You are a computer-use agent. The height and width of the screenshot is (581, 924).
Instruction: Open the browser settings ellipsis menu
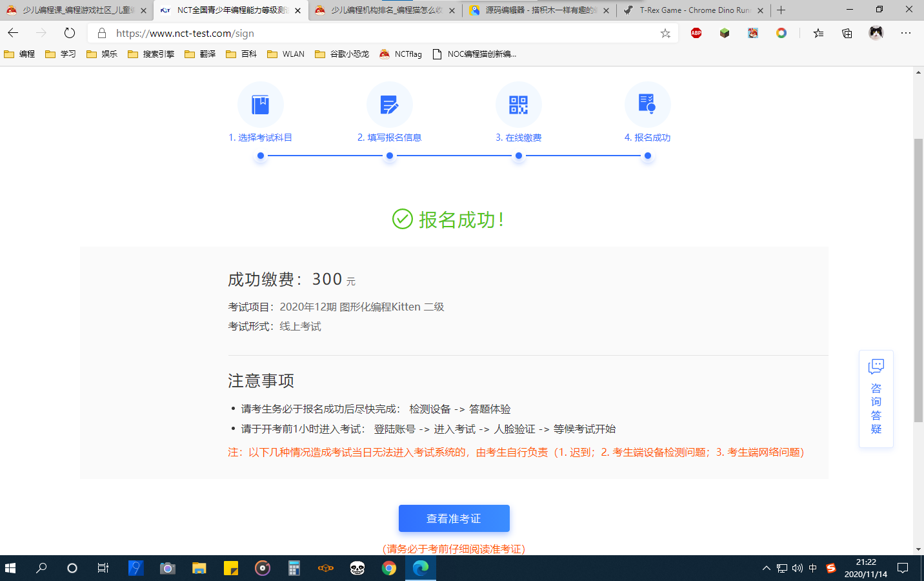[x=906, y=33]
